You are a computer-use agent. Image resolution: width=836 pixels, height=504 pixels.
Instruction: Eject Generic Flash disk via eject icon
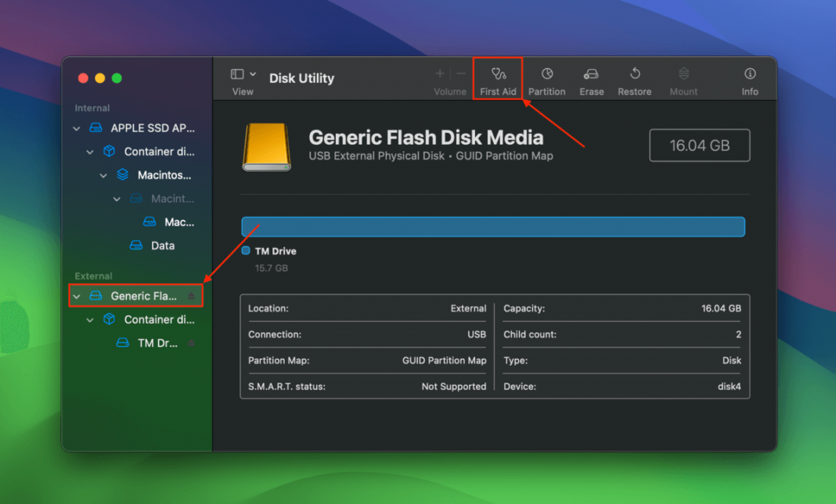point(192,296)
